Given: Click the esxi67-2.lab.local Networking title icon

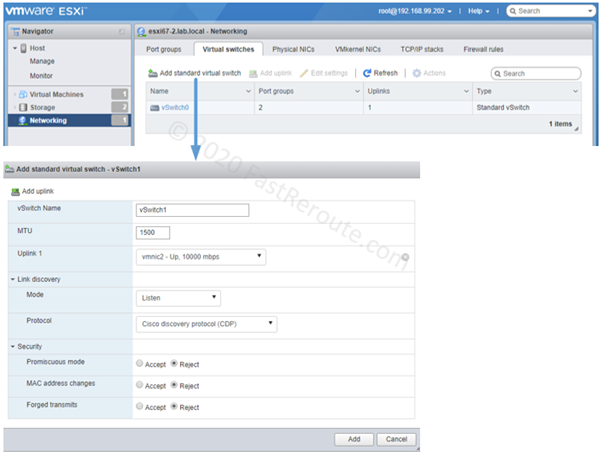Looking at the screenshot, I should pyautogui.click(x=142, y=31).
